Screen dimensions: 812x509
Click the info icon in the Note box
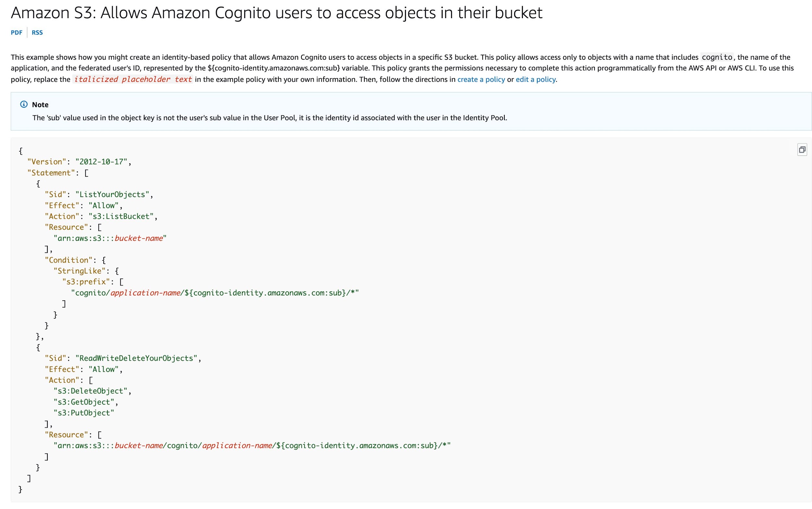coord(24,104)
